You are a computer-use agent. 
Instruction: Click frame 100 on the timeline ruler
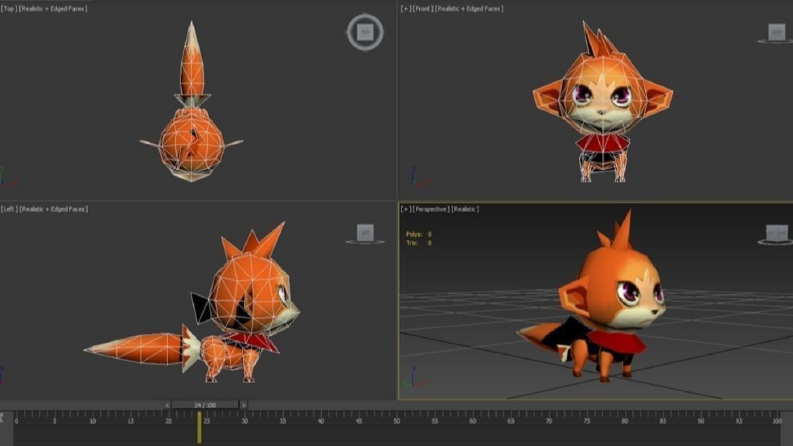(x=777, y=421)
